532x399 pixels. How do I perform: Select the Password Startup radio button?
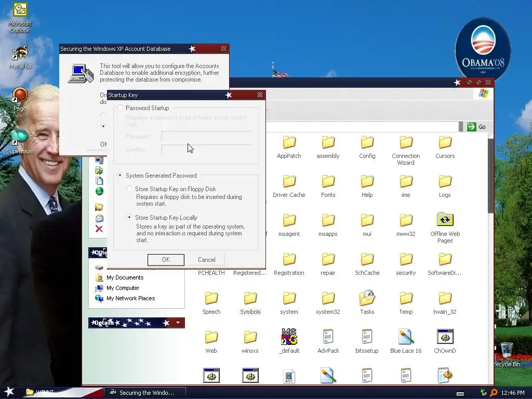click(119, 108)
